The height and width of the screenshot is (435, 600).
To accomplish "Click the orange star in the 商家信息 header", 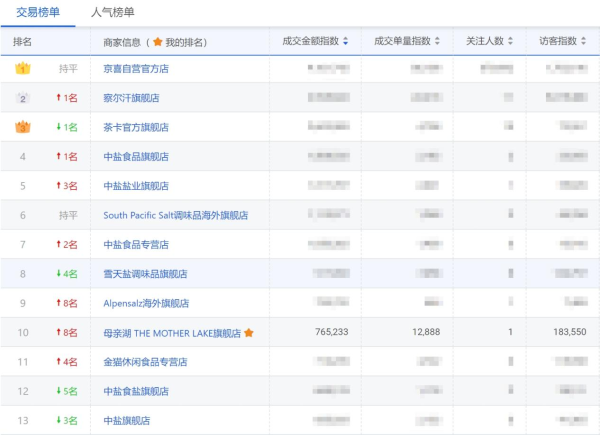I will [158, 42].
